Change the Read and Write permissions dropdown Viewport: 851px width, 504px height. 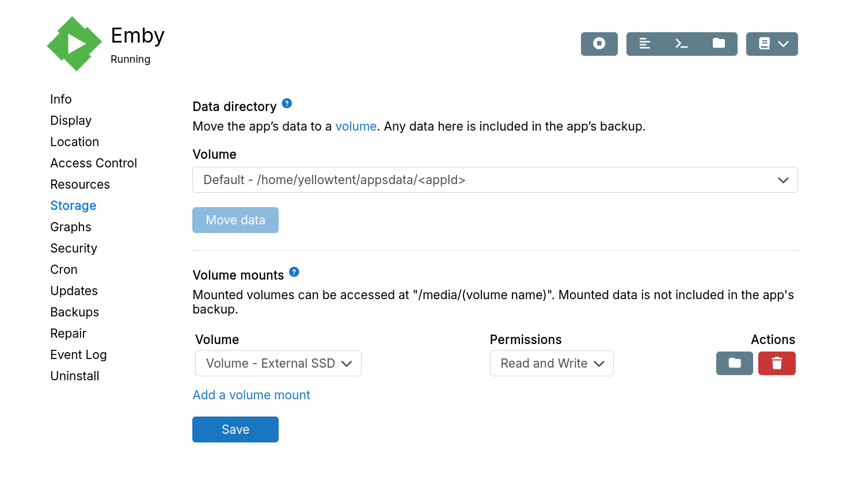(x=551, y=364)
